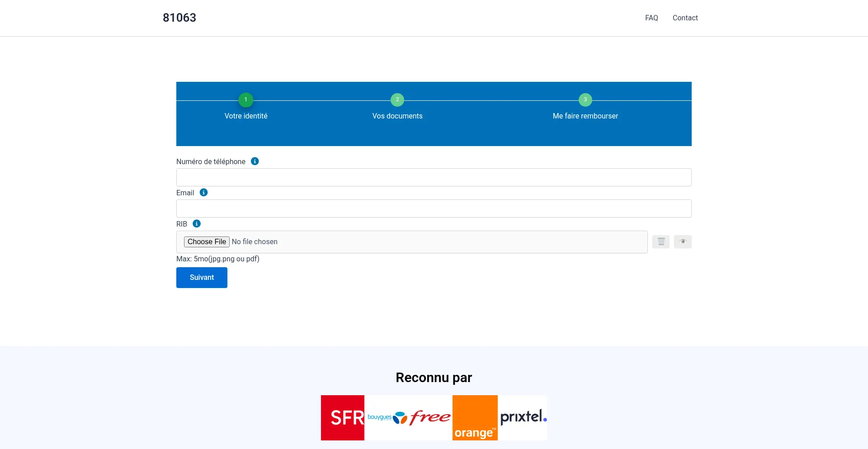This screenshot has width=868, height=449.
Task: Select step 1 circle Votre identité
Action: coord(246,99)
